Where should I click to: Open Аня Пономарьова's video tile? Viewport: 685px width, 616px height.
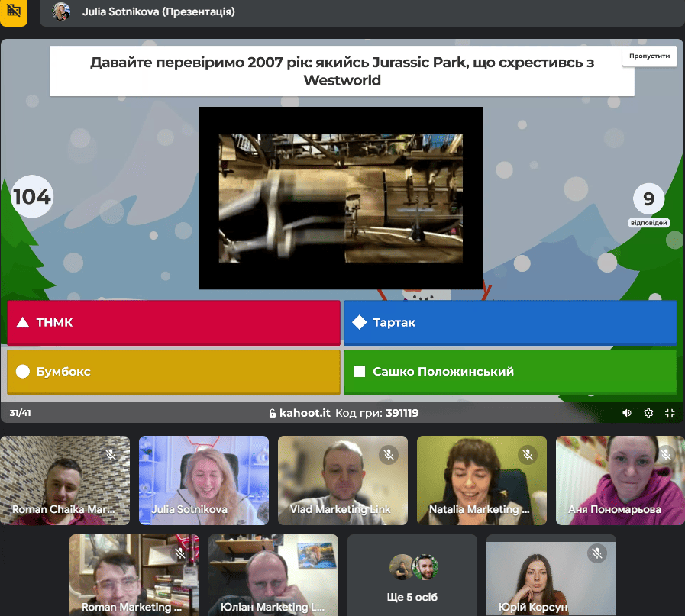tap(619, 480)
